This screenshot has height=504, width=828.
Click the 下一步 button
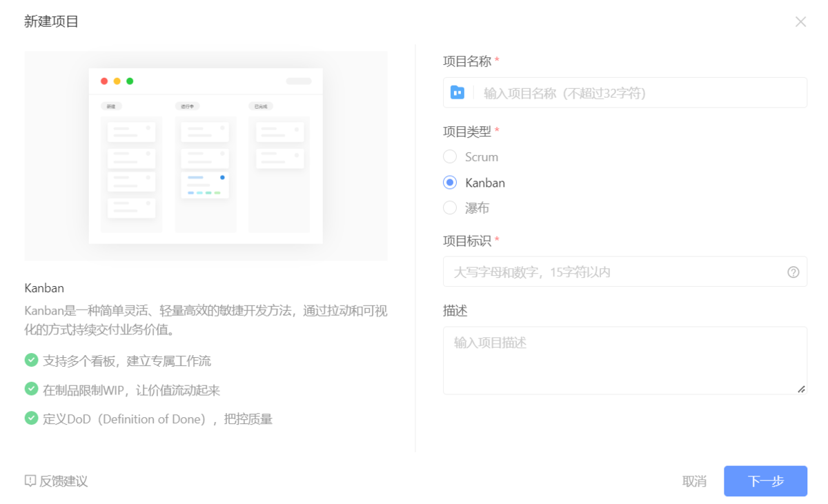click(x=765, y=481)
